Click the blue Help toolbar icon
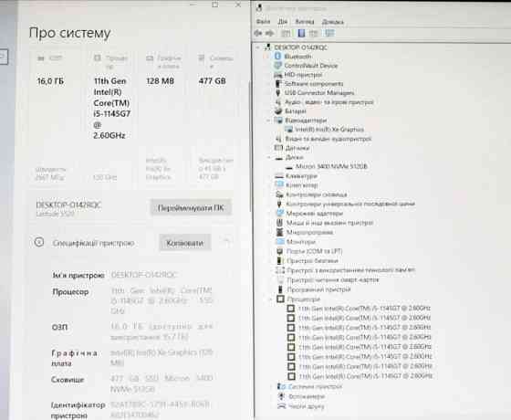The height and width of the screenshot is (420, 511). (x=301, y=33)
